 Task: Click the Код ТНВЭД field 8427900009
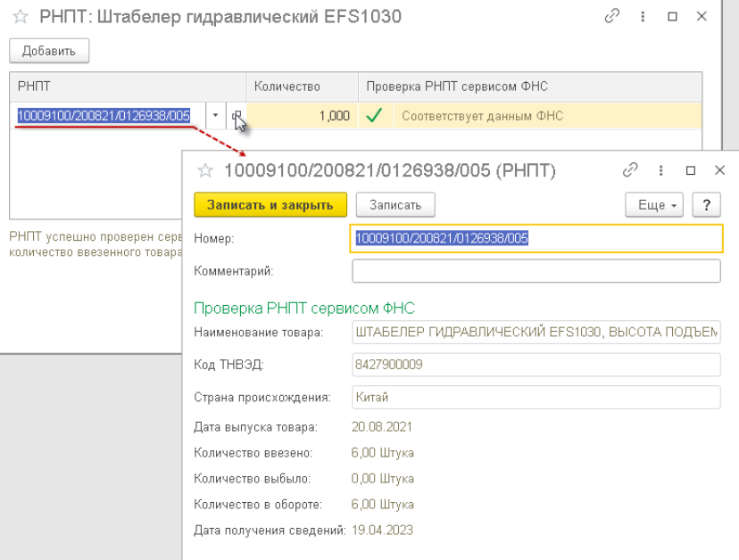pyautogui.click(x=536, y=365)
